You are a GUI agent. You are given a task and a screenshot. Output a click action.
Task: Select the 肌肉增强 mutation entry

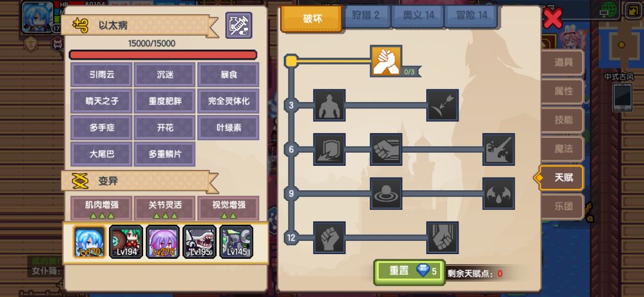tap(101, 208)
